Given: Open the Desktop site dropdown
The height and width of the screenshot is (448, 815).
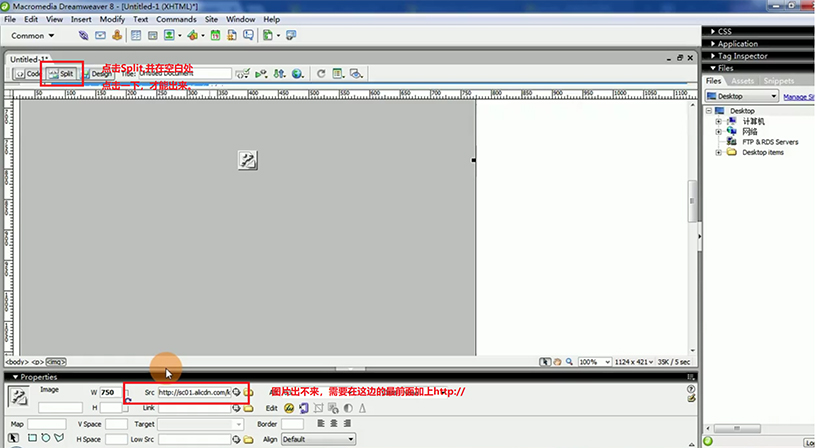Looking at the screenshot, I should click(740, 96).
